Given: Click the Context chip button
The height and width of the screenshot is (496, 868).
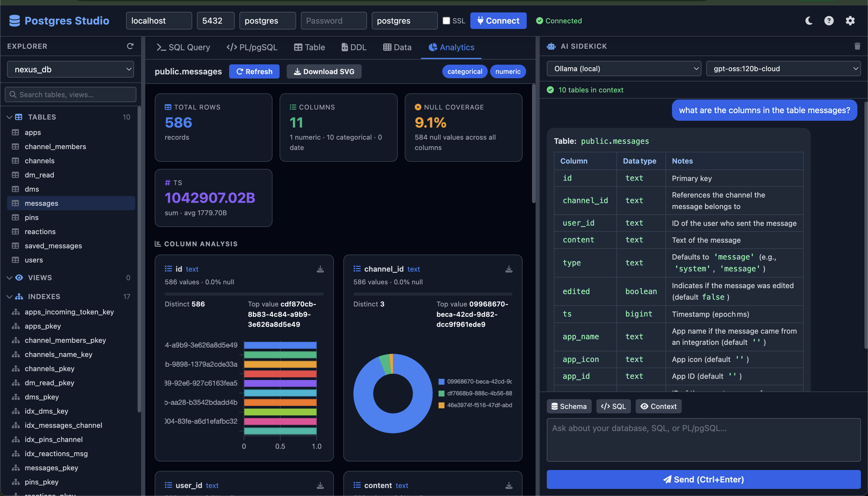Looking at the screenshot, I should [x=658, y=406].
